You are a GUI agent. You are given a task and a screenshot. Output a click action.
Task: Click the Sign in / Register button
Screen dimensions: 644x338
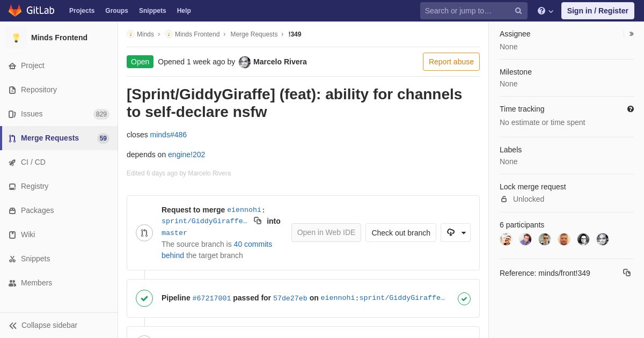coord(598,11)
